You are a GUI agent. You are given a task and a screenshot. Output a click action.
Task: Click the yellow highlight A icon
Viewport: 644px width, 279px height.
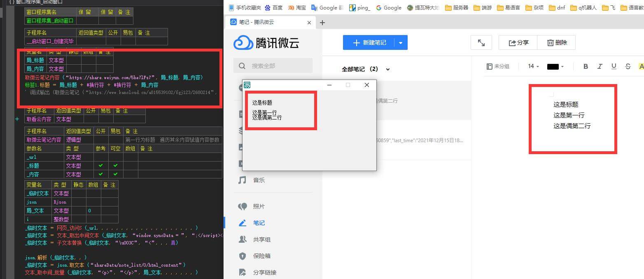pyautogui.click(x=641, y=66)
